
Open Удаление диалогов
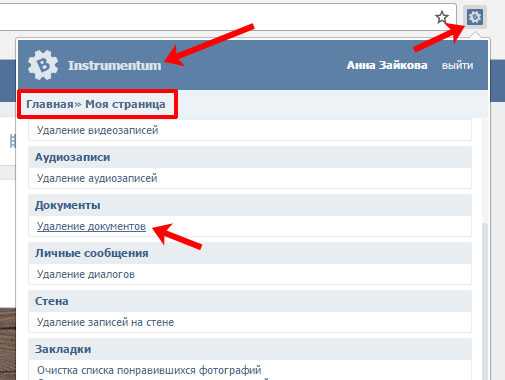86,274
